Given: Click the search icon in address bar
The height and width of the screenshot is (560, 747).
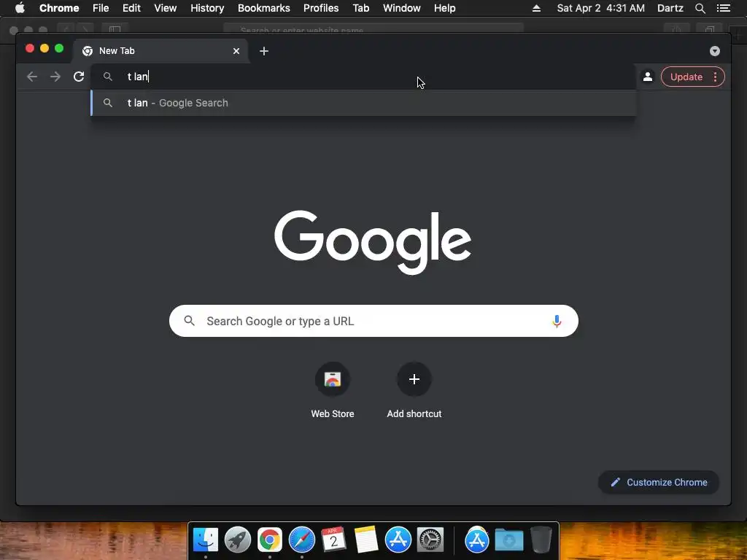Looking at the screenshot, I should (x=108, y=77).
